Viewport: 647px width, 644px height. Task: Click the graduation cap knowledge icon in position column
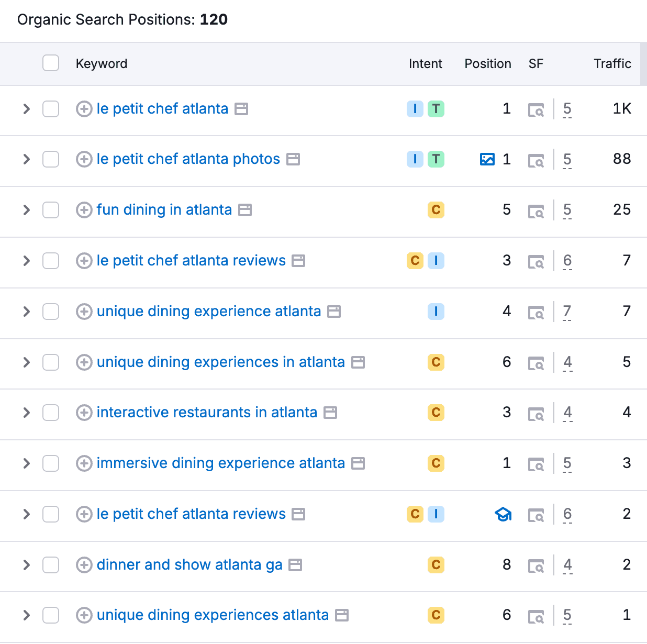click(503, 514)
